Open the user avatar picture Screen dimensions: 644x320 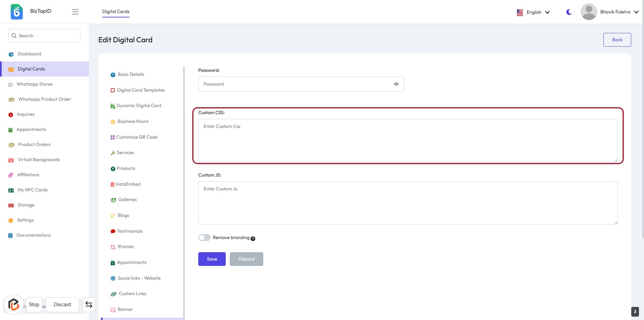589,12
